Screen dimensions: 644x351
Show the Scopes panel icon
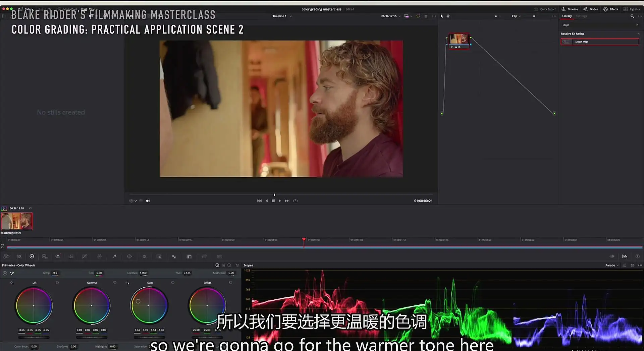(x=625, y=256)
